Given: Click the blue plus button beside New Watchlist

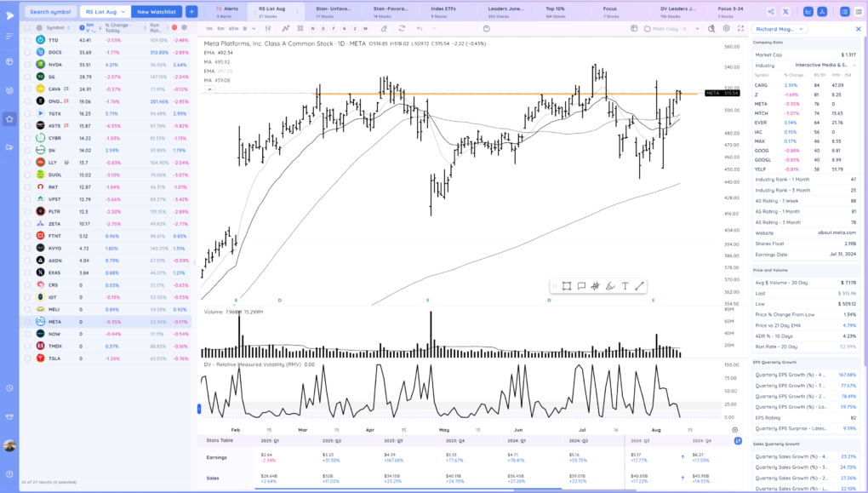Looking at the screenshot, I should 191,12.
